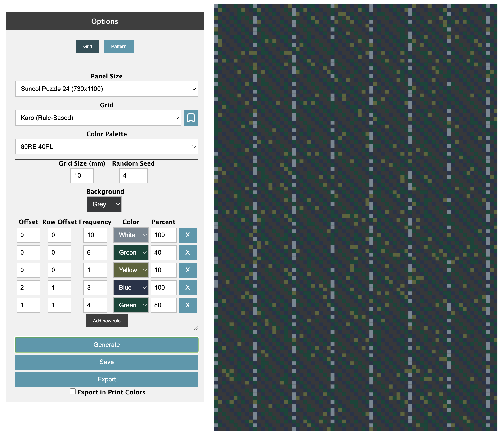
Task: Expand the 80RE 40PL color palette dropdown
Action: [x=107, y=147]
